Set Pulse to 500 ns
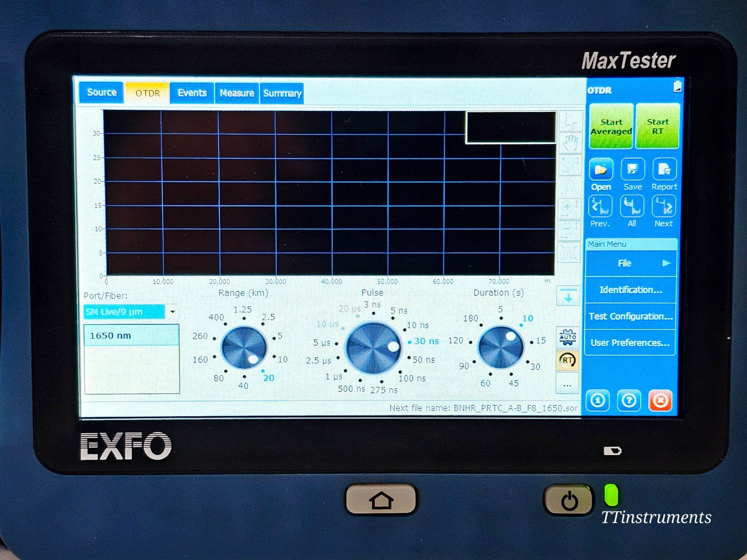 [352, 389]
